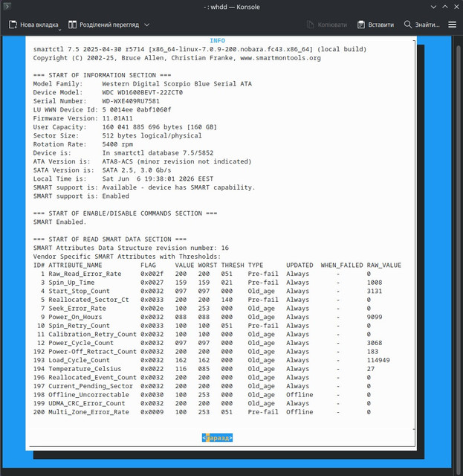The width and height of the screenshot is (463, 476).
Task: Click the Power-Off_Retract_Count raw value 183
Action: pos(372,352)
